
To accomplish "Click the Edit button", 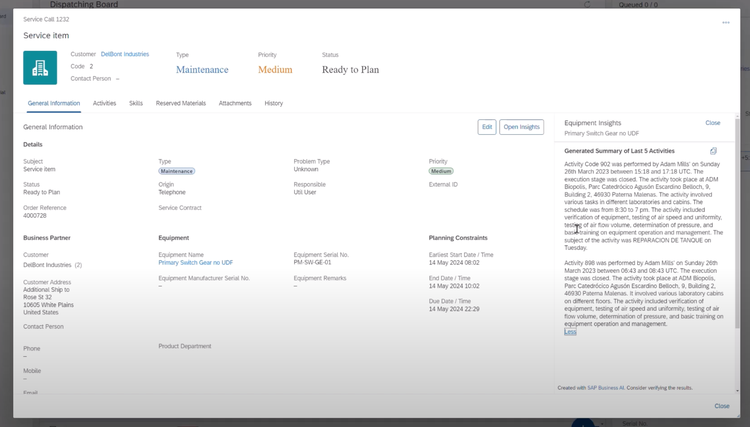I will coord(487,127).
